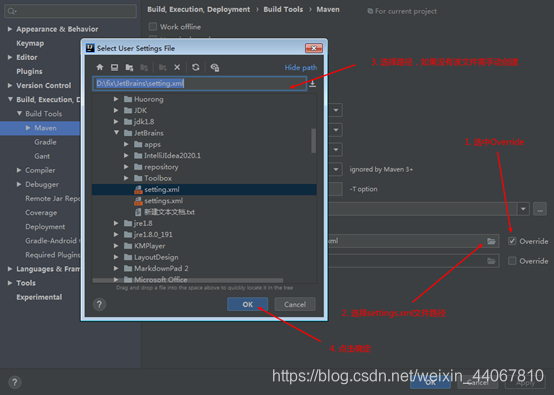
Task: Expand the jdk1.8 folder
Action: pyautogui.click(x=116, y=122)
